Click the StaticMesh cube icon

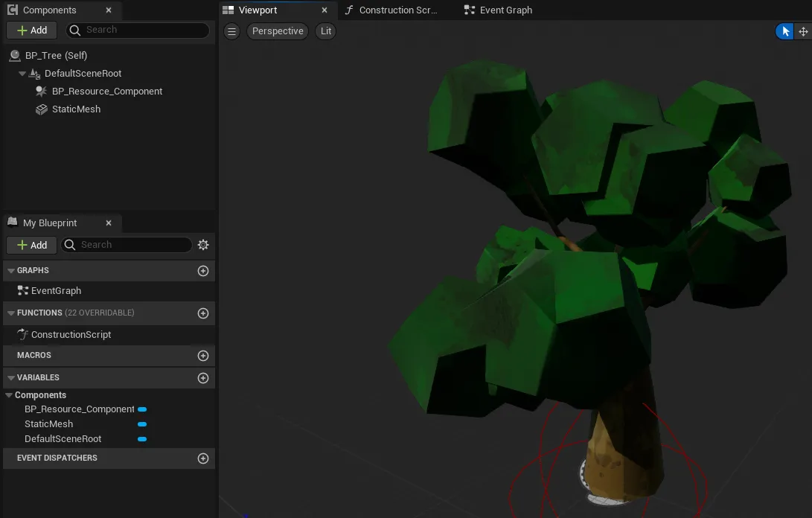(x=42, y=109)
